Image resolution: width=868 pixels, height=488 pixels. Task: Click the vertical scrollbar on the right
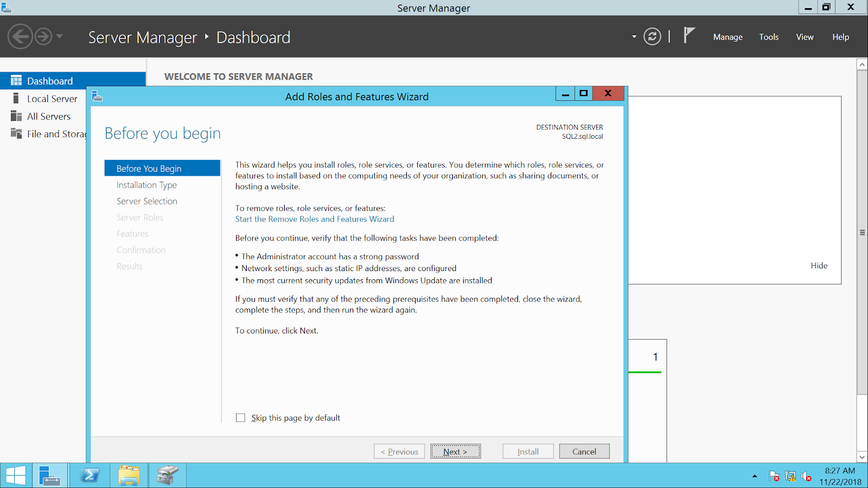(x=862, y=233)
